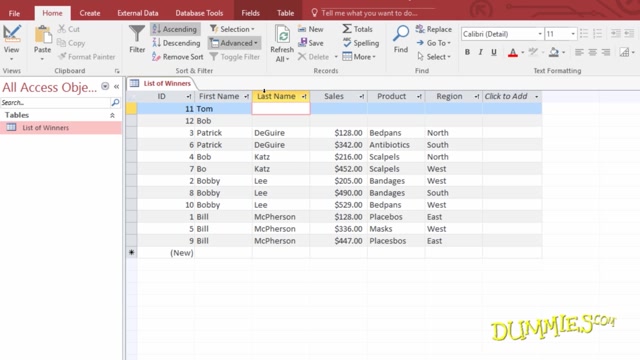Click the ID column header
640x360 pixels.
pyautogui.click(x=165, y=97)
